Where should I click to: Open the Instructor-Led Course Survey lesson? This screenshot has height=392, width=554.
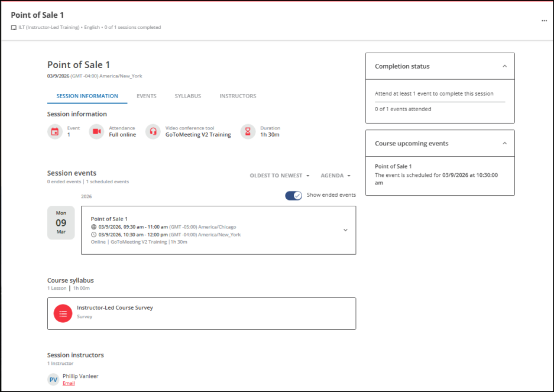[115, 308]
